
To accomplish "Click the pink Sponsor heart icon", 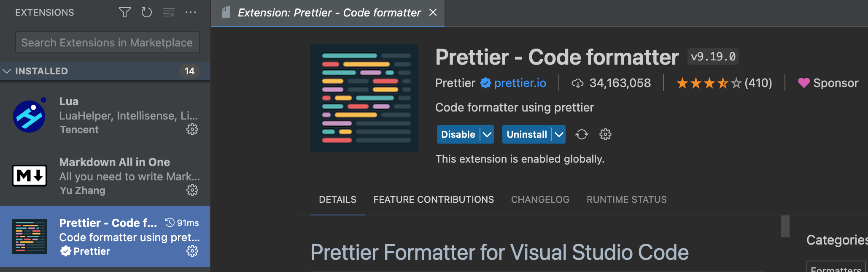I will coord(804,83).
